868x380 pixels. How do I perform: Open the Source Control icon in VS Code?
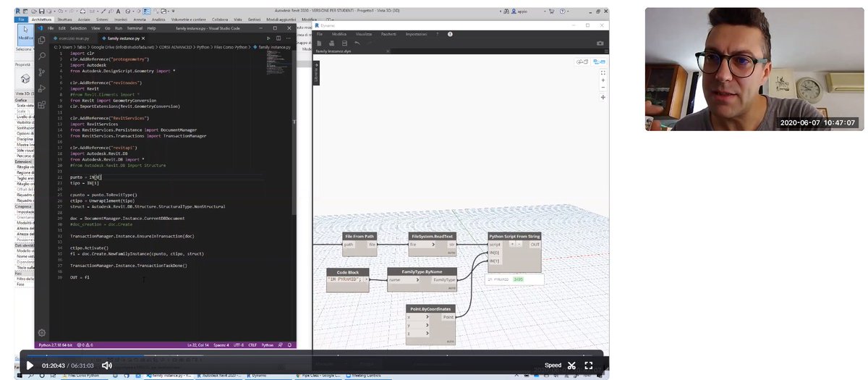pos(42,72)
